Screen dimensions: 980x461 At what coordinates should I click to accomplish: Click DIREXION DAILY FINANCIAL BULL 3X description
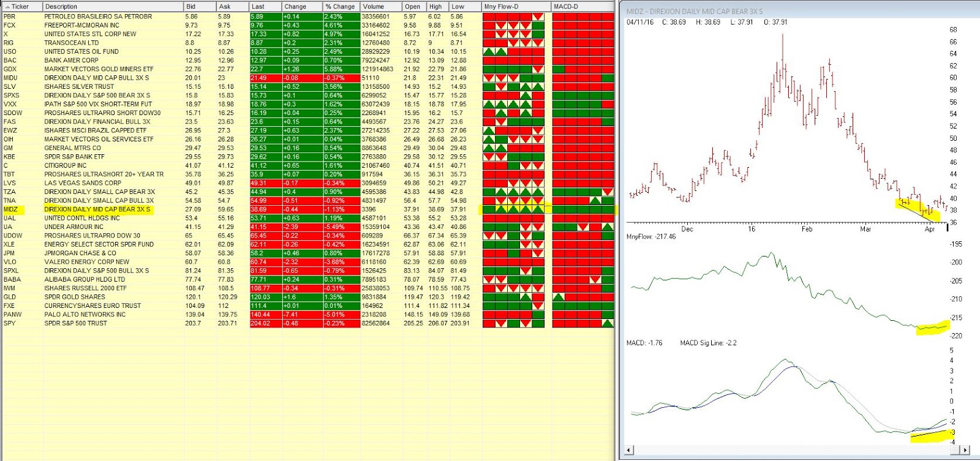[97, 122]
